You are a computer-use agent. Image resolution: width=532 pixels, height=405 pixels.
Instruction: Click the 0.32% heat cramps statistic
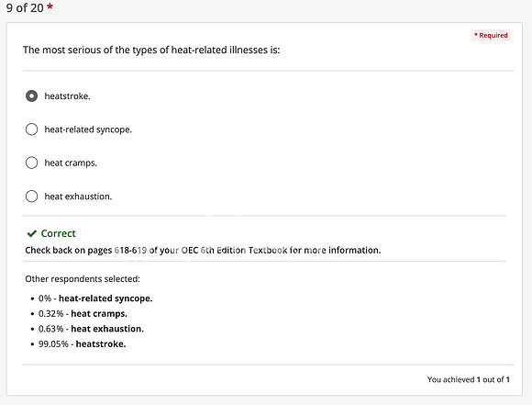coord(83,313)
